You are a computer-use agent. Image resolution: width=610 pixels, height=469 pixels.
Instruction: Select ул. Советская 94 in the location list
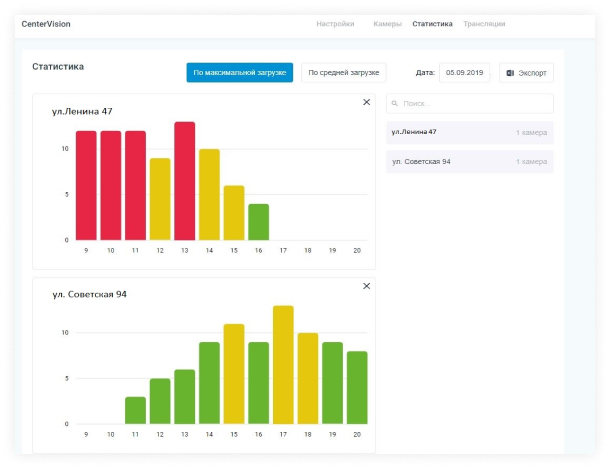click(x=470, y=162)
